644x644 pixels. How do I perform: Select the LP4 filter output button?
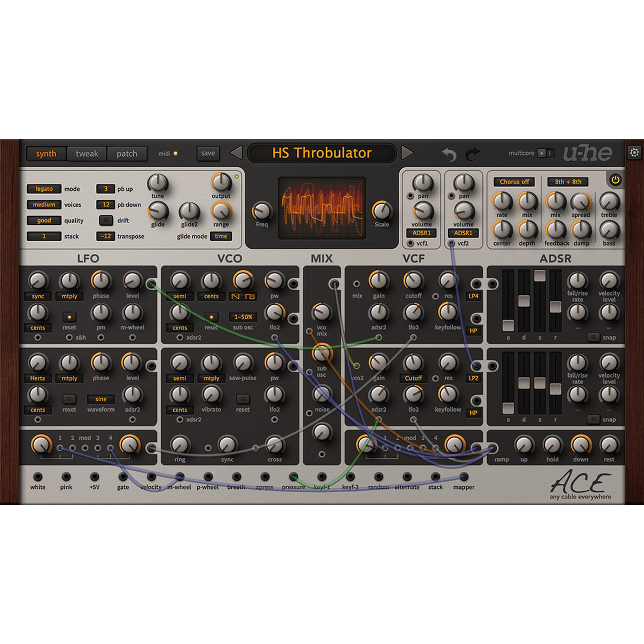[473, 296]
